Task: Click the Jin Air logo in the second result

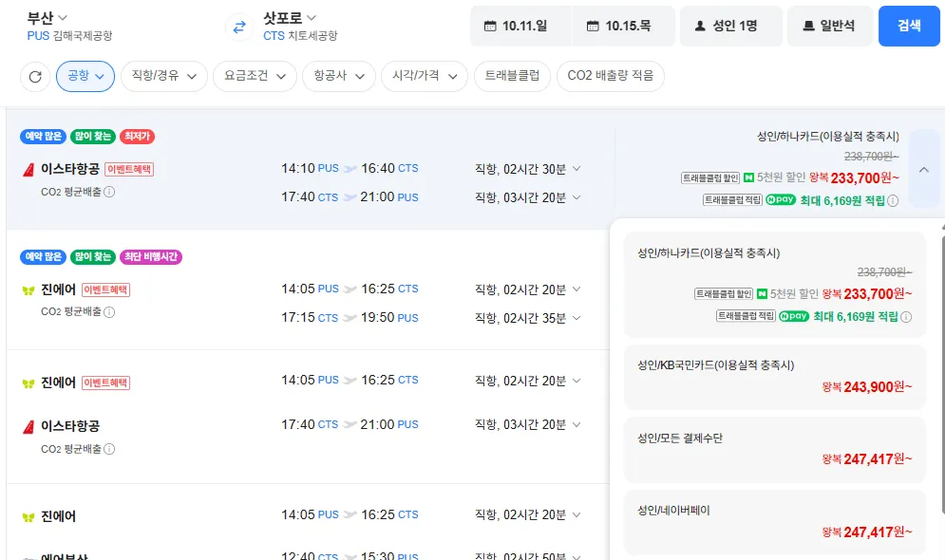Action: (28, 290)
